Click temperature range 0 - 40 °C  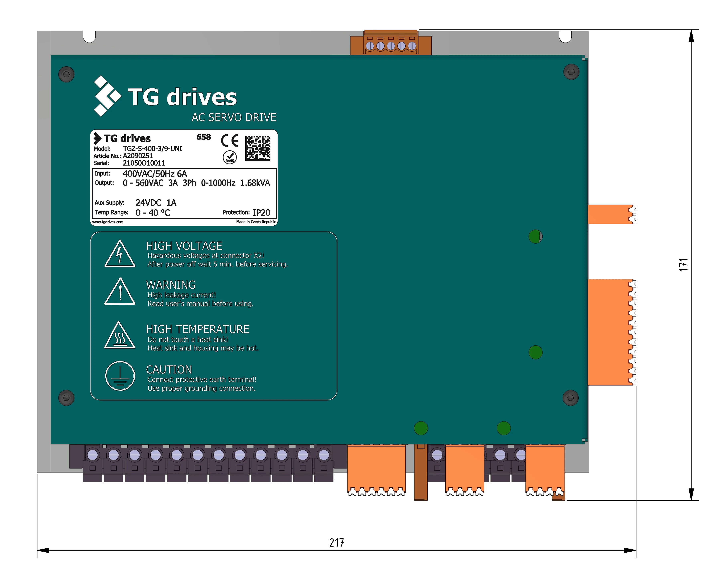pos(153,213)
